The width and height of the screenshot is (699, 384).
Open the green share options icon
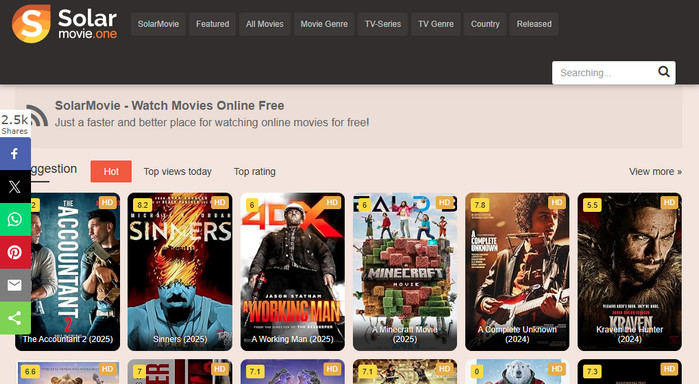coord(15,318)
